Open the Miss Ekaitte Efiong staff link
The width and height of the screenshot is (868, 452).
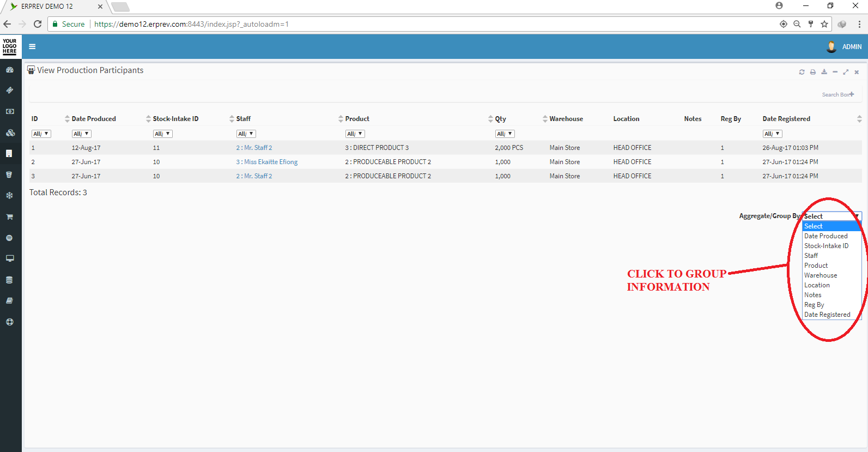pyautogui.click(x=267, y=162)
